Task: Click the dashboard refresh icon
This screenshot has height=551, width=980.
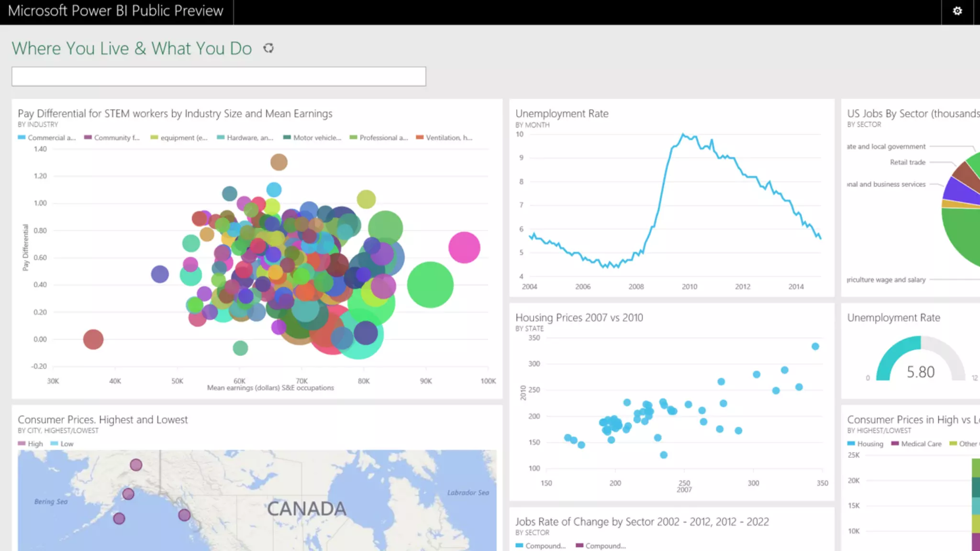Action: [x=268, y=48]
